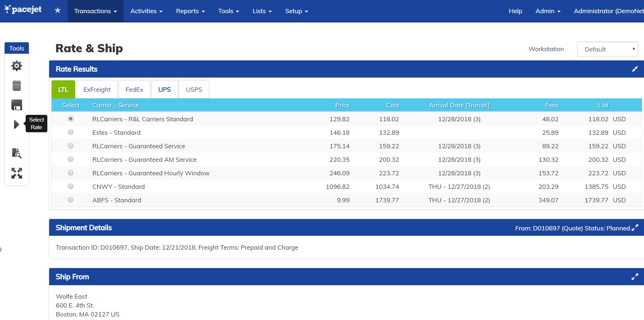Open the Transactions menu
The image size is (644, 320).
(x=95, y=11)
